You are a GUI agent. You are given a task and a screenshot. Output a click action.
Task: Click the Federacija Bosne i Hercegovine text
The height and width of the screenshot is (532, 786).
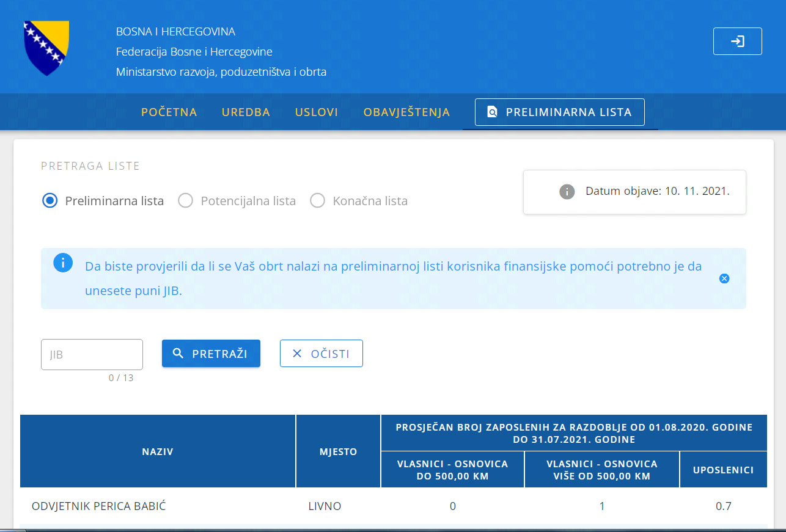(x=194, y=52)
